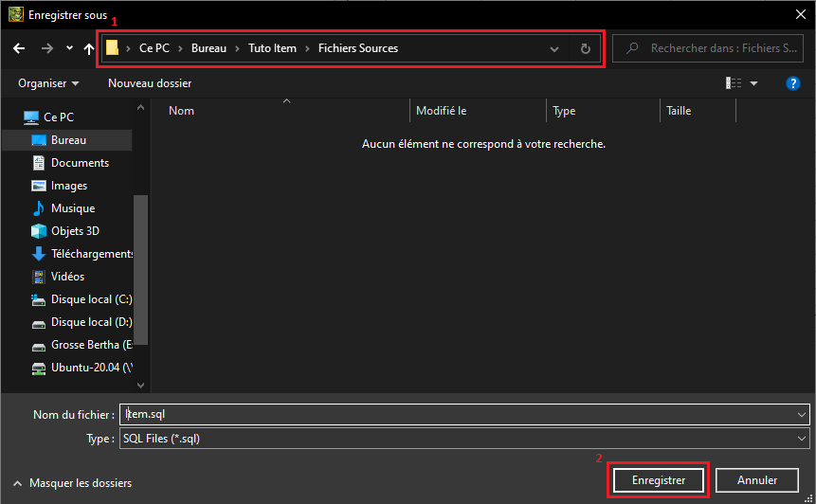Cancel the dialog with Annuler
This screenshot has height=504, width=816.
pos(757,480)
